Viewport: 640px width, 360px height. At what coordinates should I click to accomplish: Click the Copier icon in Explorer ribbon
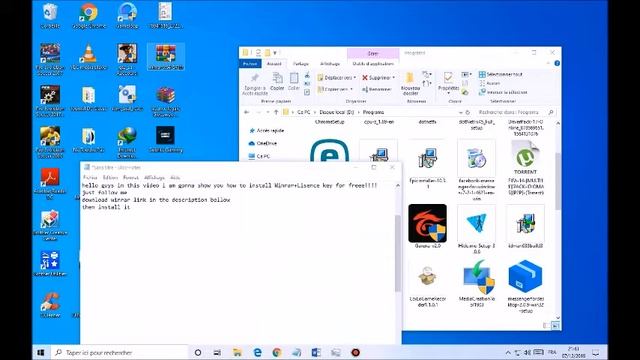(x=277, y=82)
